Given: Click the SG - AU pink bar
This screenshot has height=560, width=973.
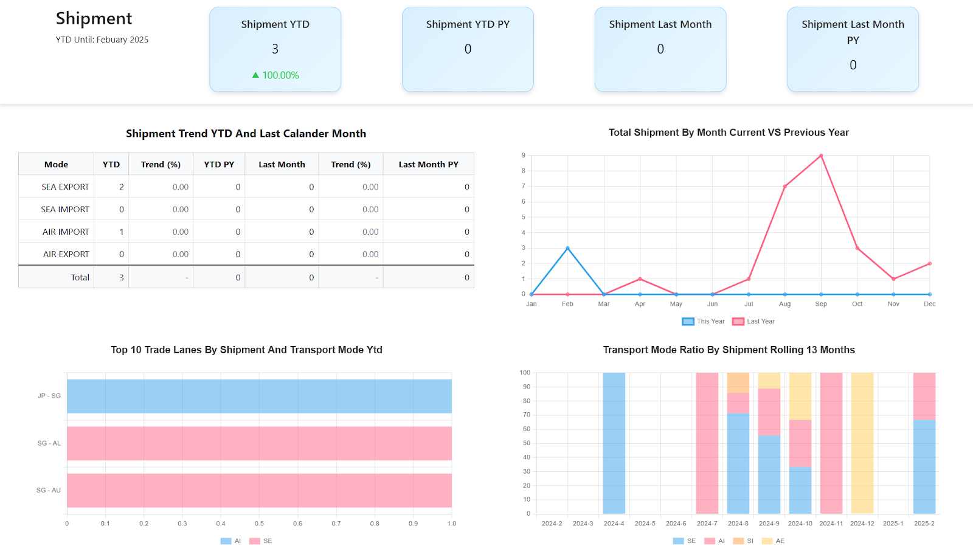Looking at the screenshot, I should [259, 490].
